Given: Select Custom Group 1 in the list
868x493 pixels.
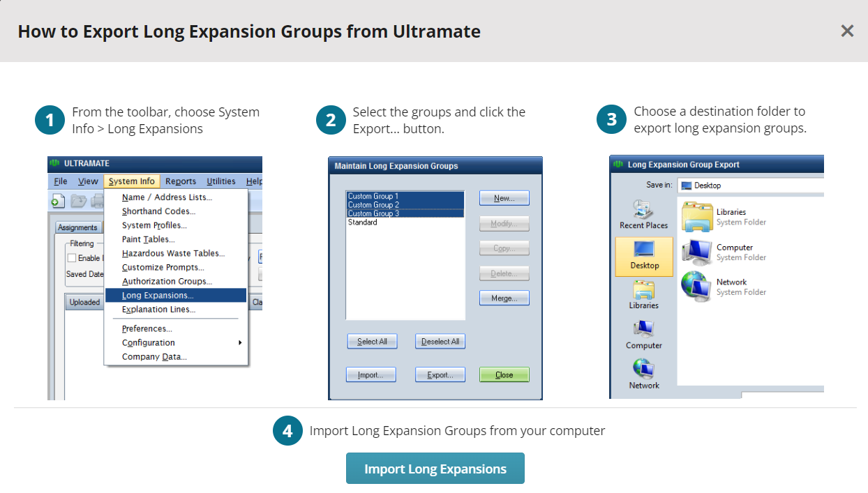Looking at the screenshot, I should 405,197.
